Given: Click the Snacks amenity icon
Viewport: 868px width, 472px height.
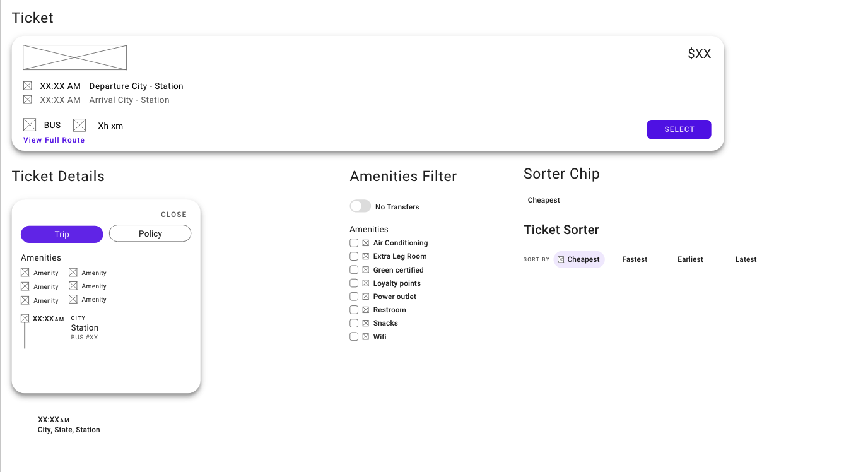Looking at the screenshot, I should click(x=365, y=323).
